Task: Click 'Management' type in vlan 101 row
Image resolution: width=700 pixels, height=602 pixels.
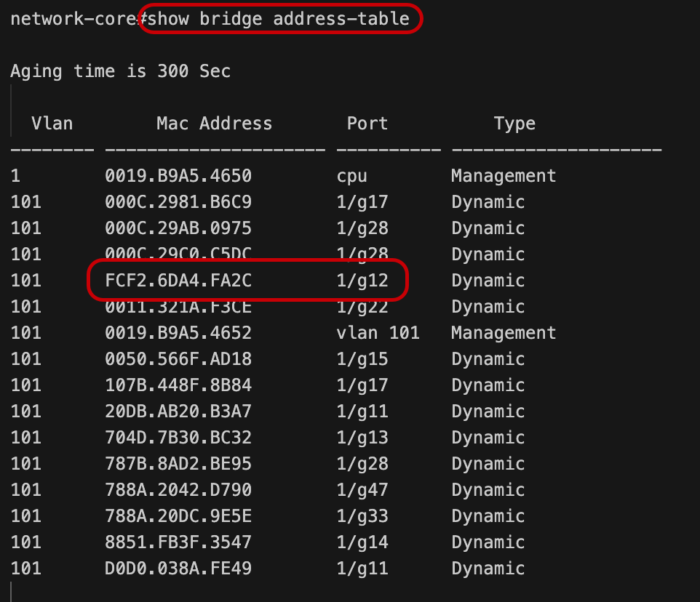Action: click(504, 334)
